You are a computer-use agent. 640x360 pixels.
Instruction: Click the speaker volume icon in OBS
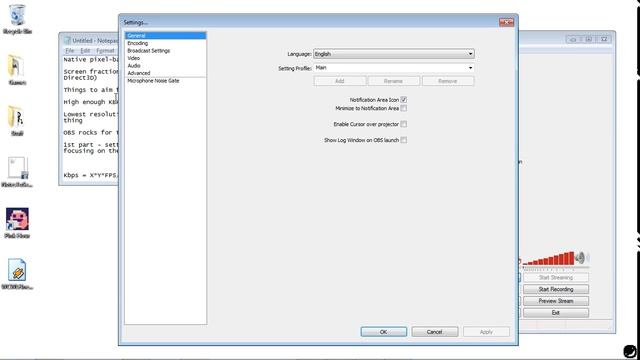point(580,258)
